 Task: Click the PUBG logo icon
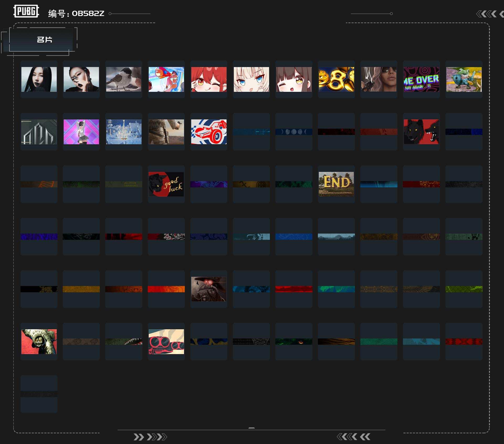click(26, 11)
